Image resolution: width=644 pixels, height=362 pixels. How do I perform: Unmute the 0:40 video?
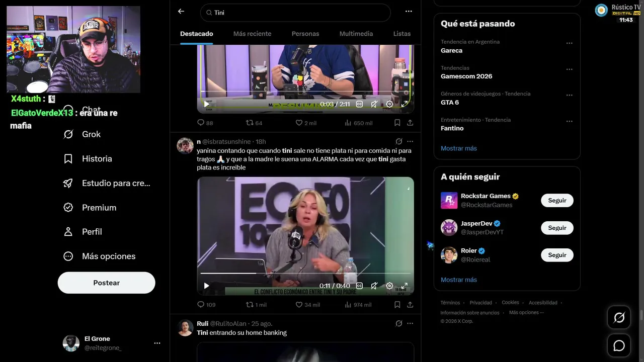[374, 286]
